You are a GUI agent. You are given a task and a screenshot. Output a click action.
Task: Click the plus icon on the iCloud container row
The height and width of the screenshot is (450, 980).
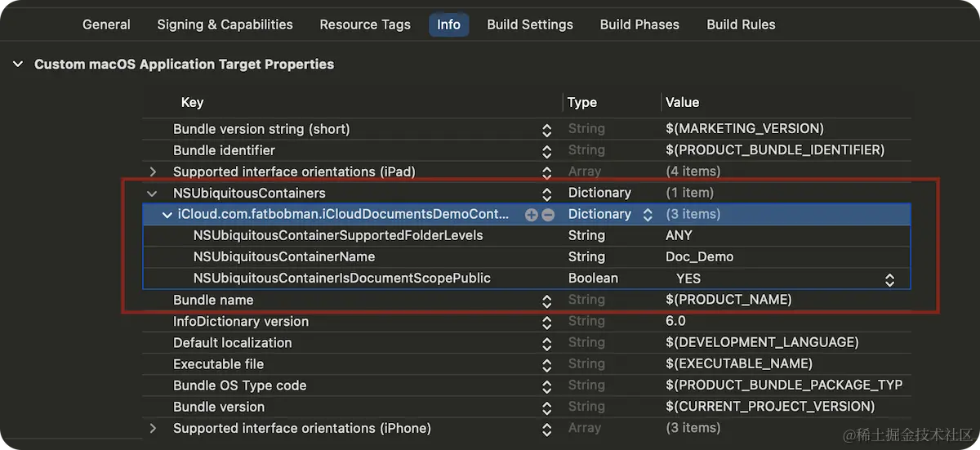coord(532,215)
